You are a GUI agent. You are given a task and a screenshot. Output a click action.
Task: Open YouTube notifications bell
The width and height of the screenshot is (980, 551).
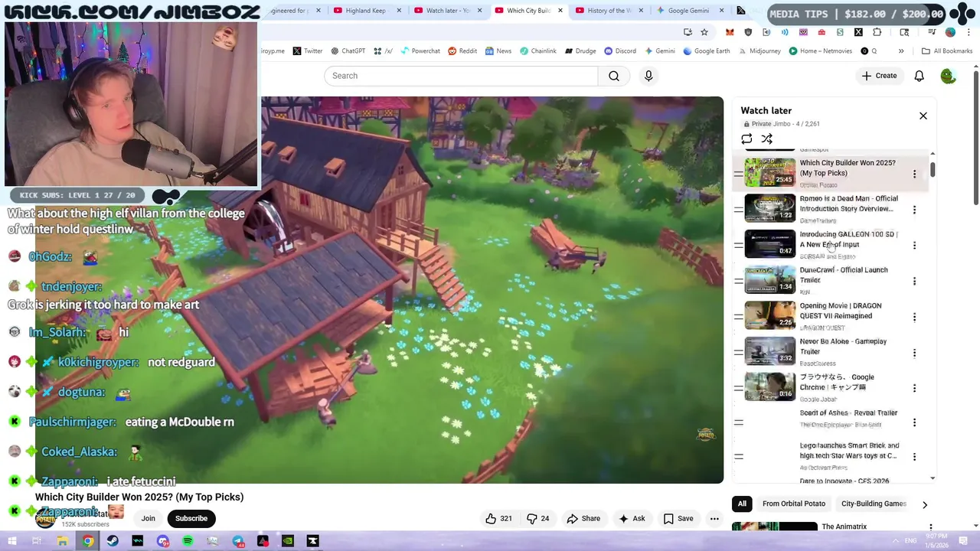click(x=919, y=76)
